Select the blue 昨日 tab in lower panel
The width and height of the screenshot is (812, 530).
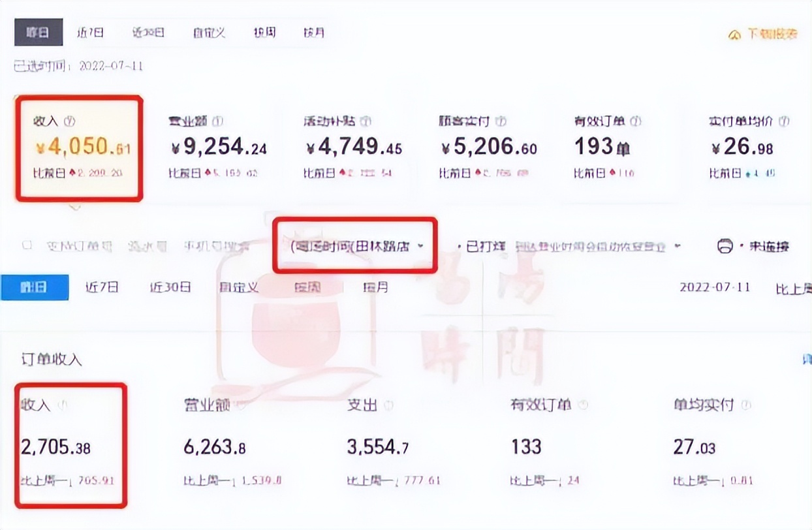35,287
